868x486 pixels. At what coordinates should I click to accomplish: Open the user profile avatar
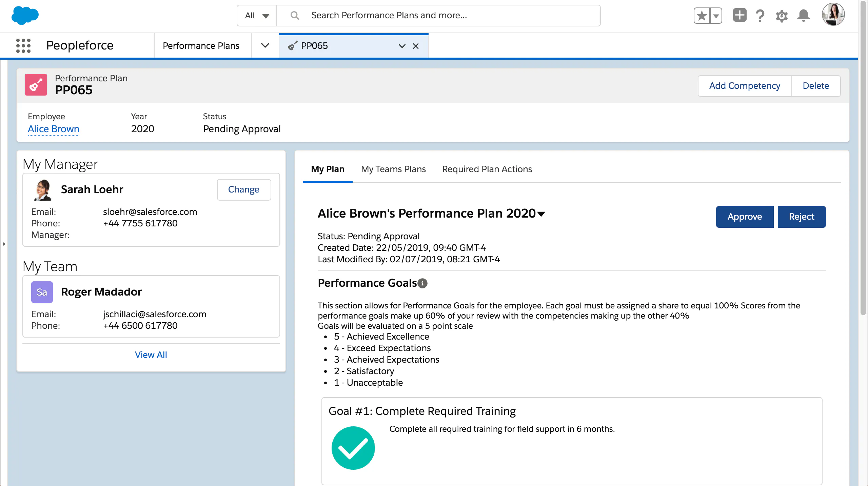tap(833, 15)
